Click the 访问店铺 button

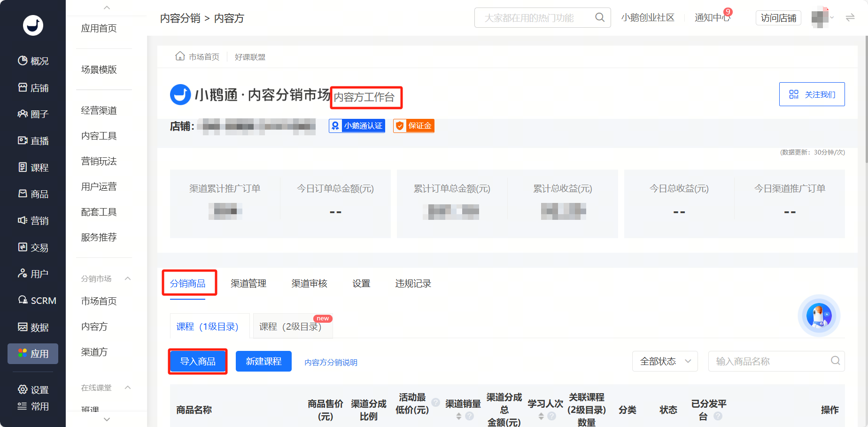[x=778, y=18]
